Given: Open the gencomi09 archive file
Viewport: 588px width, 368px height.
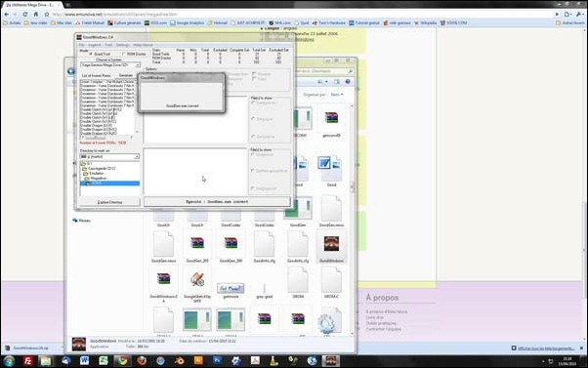Looking at the screenshot, I should [x=331, y=119].
